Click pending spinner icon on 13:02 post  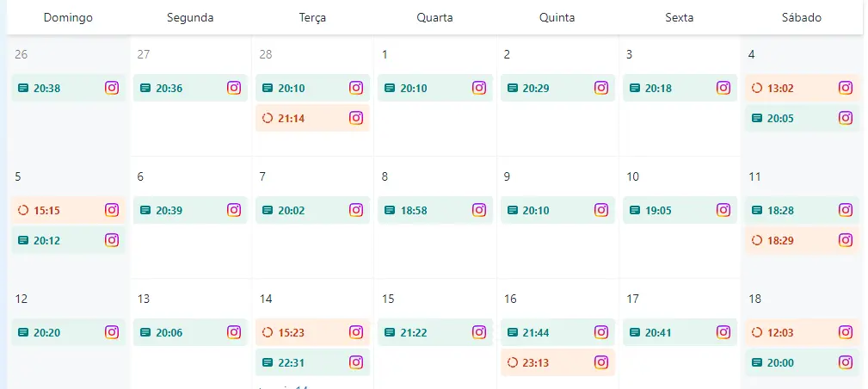click(x=757, y=88)
